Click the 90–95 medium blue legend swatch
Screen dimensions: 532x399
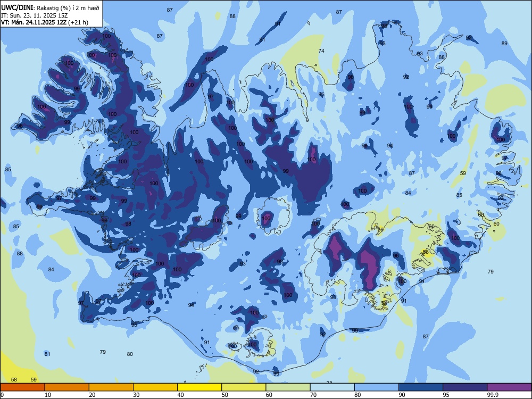[x=421, y=387]
